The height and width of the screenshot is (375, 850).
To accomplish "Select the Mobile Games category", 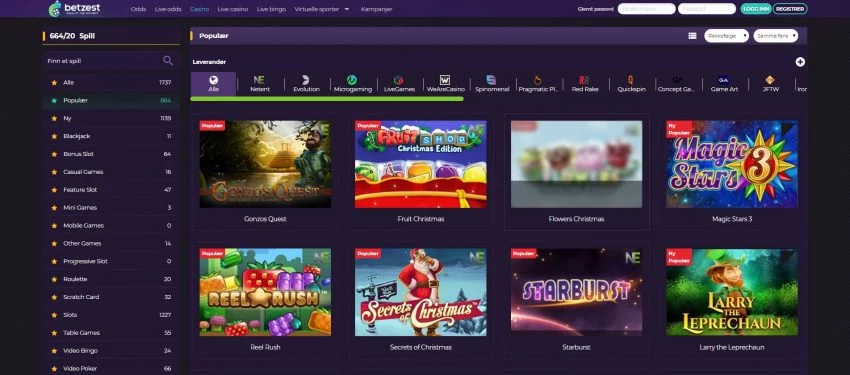I will (111, 225).
